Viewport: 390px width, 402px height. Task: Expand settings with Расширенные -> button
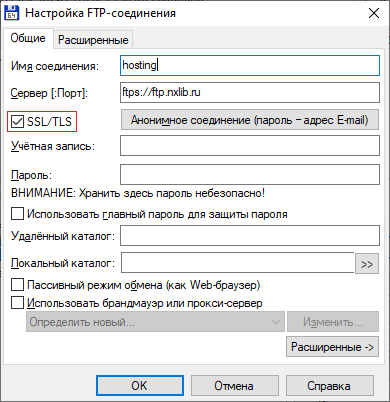[332, 347]
